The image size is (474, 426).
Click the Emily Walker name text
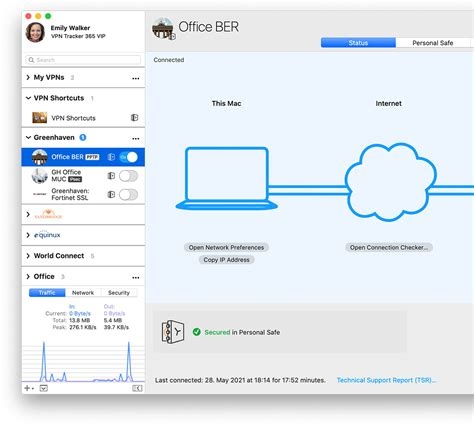coord(70,28)
